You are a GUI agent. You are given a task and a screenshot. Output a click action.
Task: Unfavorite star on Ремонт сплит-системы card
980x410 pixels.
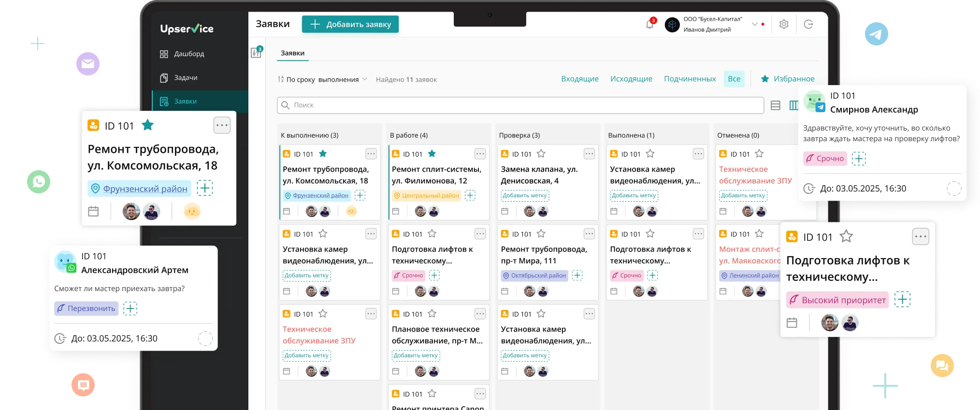[432, 154]
